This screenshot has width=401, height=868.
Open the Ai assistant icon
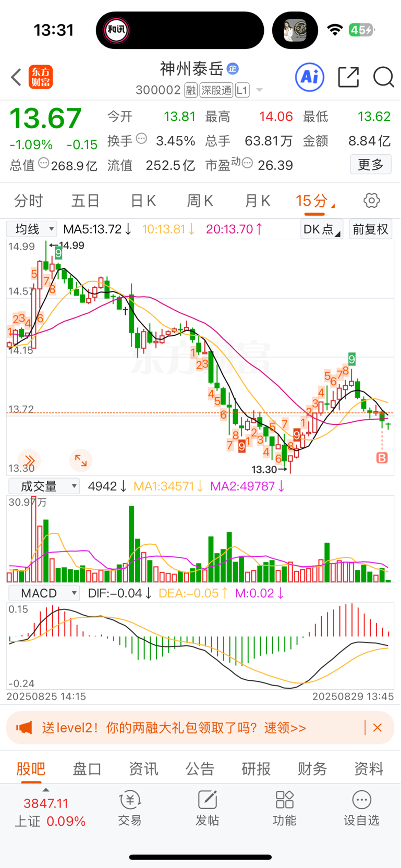[x=310, y=77]
